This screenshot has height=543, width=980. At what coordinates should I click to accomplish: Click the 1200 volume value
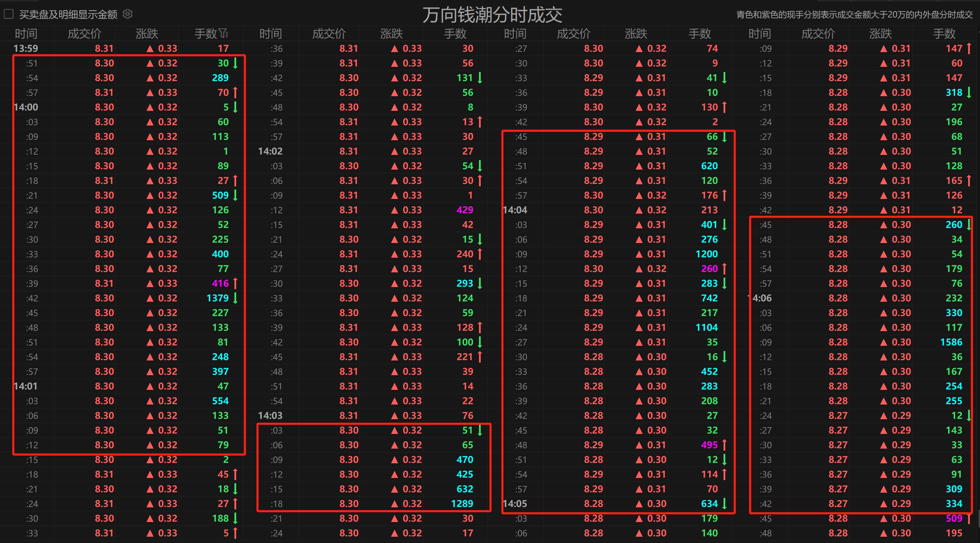(706, 254)
